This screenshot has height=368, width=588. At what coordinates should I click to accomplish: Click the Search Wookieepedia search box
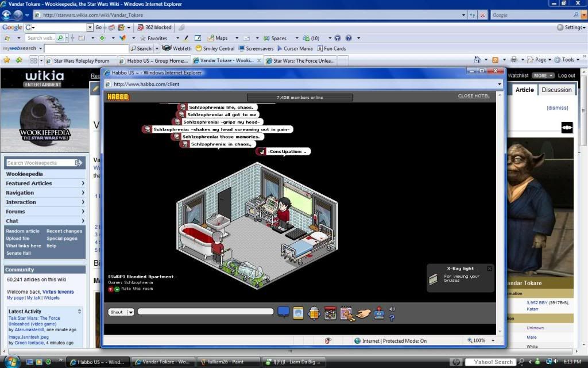tap(40, 163)
